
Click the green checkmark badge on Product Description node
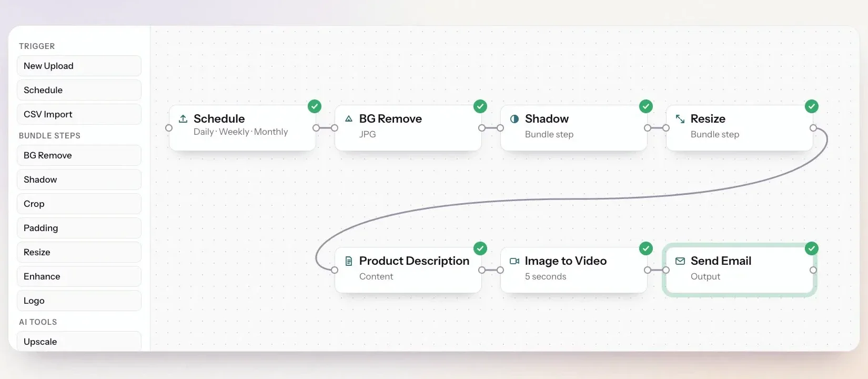[480, 248]
